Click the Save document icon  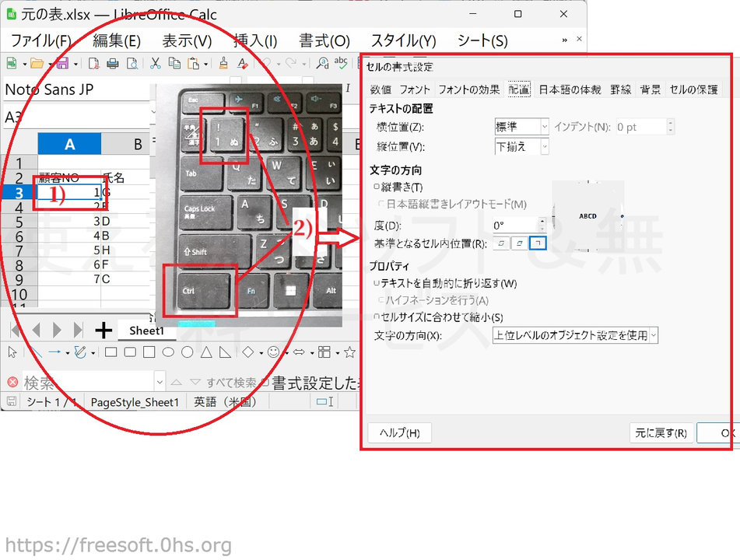(61, 64)
